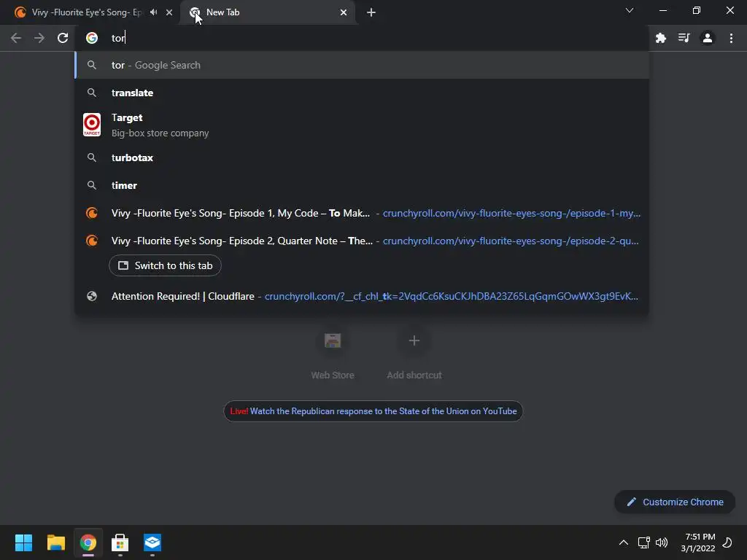Open the Live Republican response YouTube link
747x560 pixels.
click(x=373, y=411)
